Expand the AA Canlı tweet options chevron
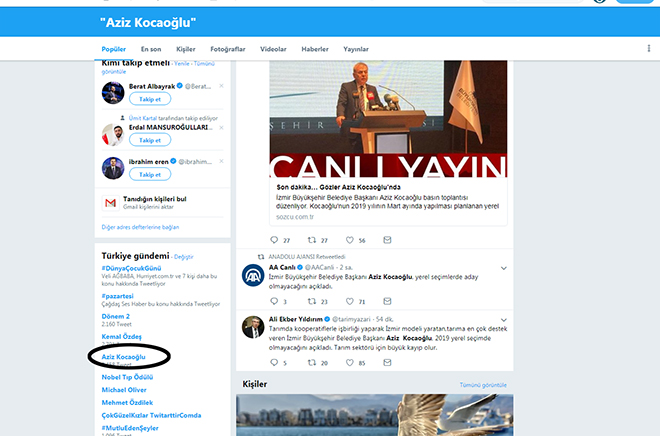660x436 pixels. click(503, 268)
